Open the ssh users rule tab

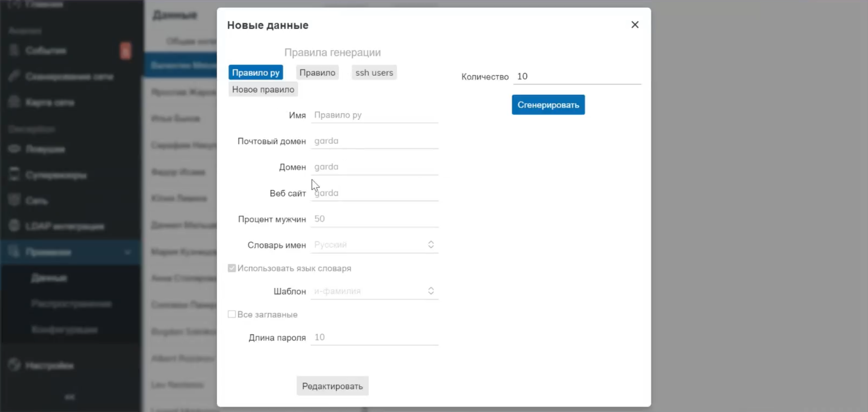(374, 73)
